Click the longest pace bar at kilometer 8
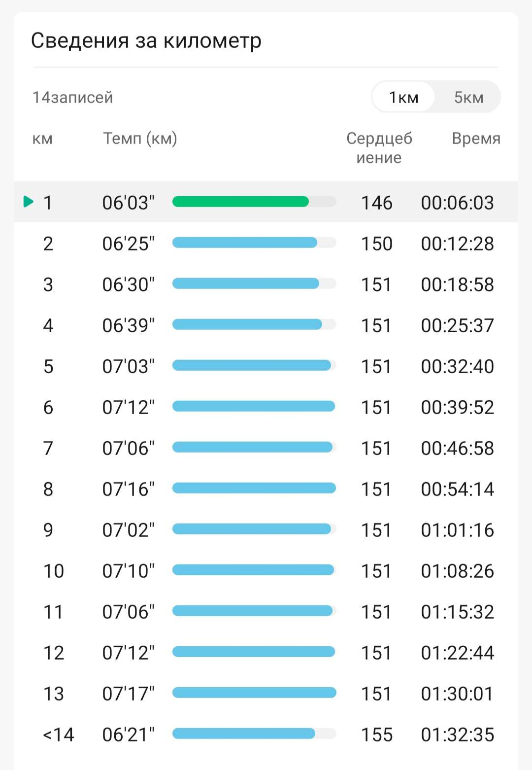 coord(254,488)
